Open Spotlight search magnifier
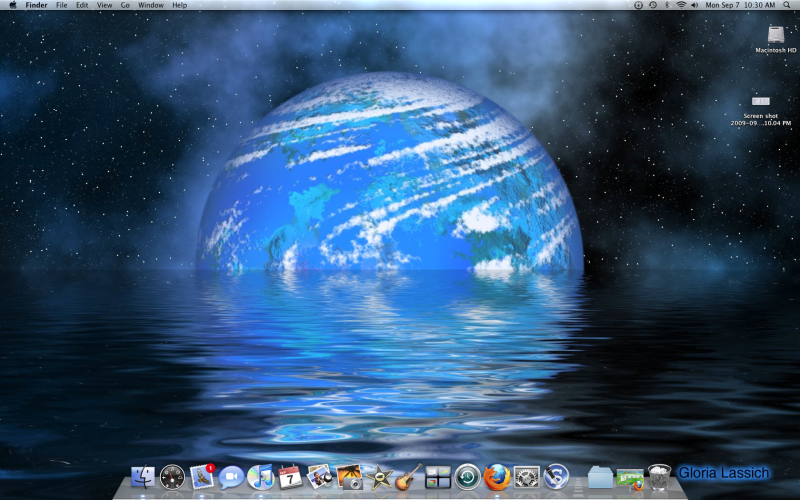Image resolution: width=800 pixels, height=500 pixels. click(787, 5)
